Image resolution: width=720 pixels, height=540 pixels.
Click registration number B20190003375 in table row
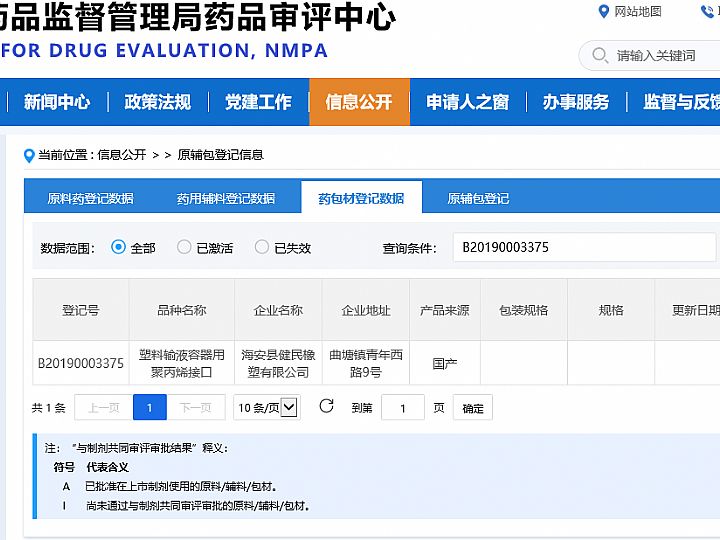click(81, 363)
